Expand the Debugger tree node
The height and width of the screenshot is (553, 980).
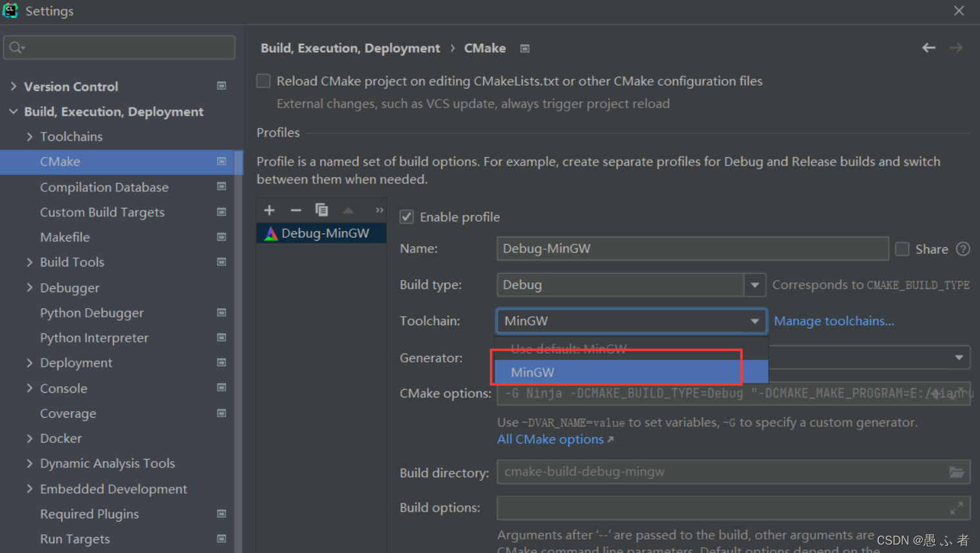tap(30, 288)
